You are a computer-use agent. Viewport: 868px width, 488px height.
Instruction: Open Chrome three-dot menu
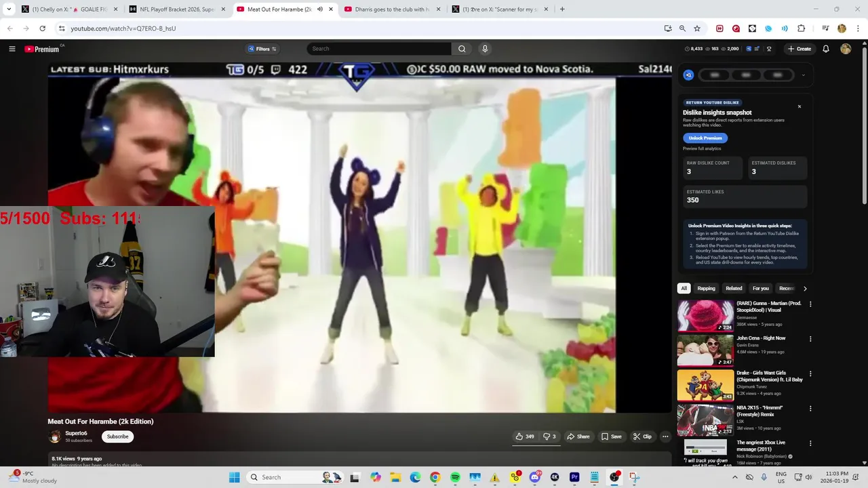(x=859, y=28)
